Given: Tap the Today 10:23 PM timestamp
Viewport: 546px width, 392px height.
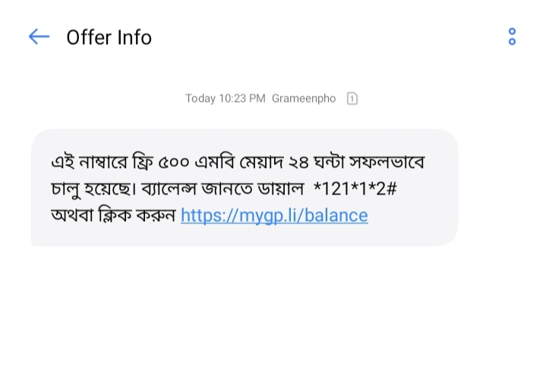Looking at the screenshot, I should 226,99.
